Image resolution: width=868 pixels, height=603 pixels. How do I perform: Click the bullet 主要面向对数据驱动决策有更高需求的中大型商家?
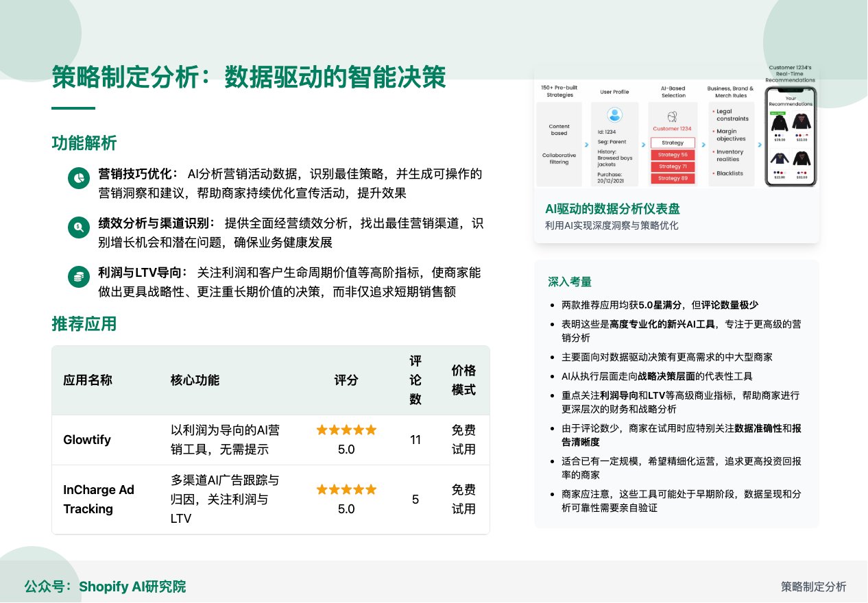coord(667,357)
